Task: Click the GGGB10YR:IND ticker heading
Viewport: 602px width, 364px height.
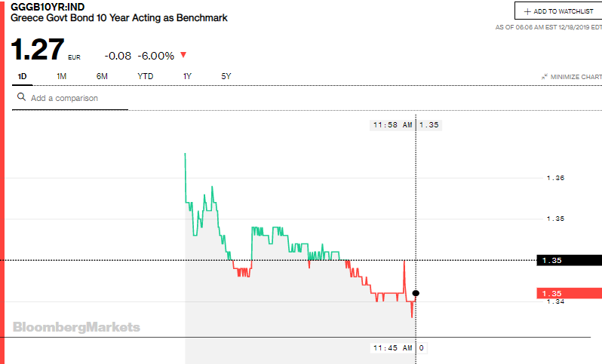Action: [x=47, y=6]
